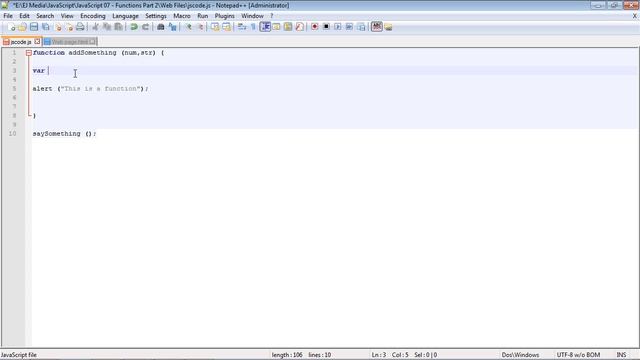Click 'JavaScript file' in the status bar
Viewport: 640px width, 360px height.
click(19, 355)
